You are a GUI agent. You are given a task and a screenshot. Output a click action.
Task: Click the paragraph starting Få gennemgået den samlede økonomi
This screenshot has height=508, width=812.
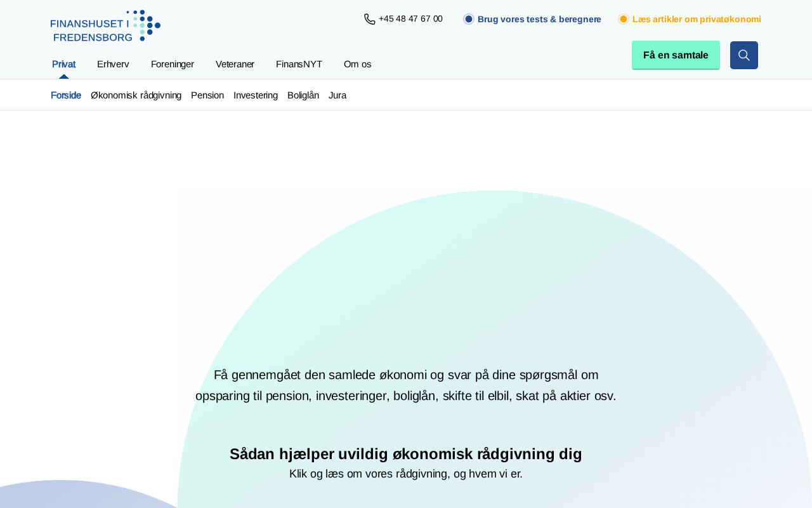[x=406, y=385]
